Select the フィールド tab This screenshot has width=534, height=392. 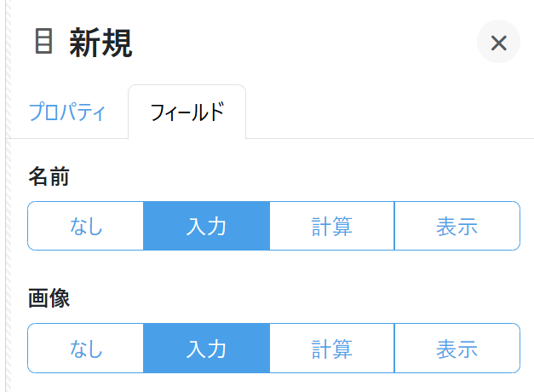(187, 112)
